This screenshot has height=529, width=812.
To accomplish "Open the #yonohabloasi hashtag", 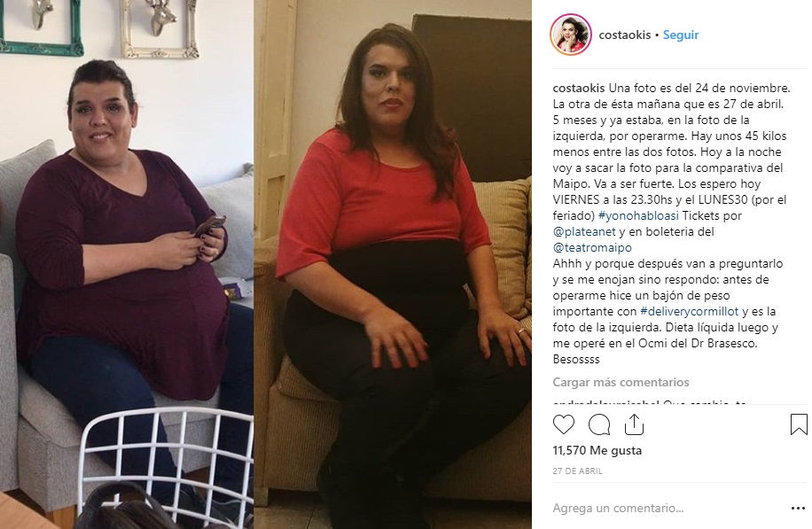I will pyautogui.click(x=638, y=216).
